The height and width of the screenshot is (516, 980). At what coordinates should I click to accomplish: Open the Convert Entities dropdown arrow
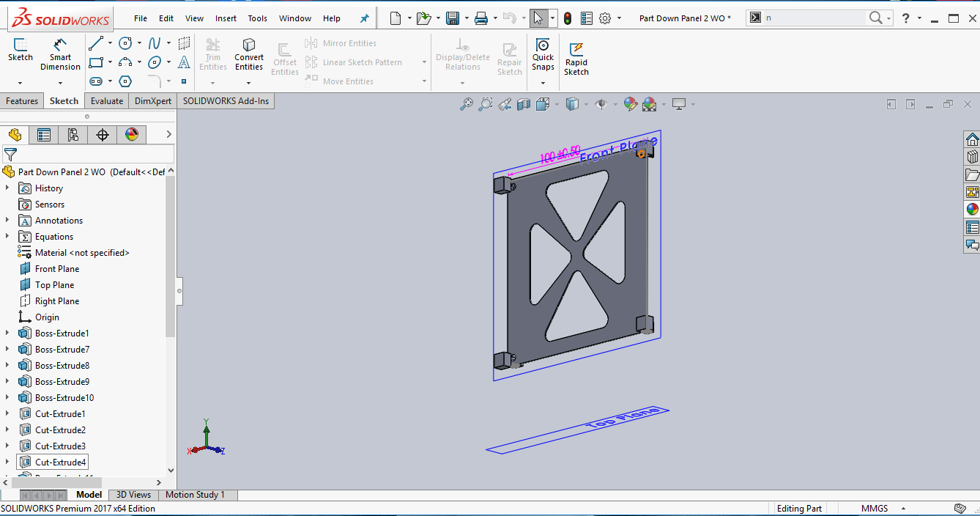coord(249,83)
